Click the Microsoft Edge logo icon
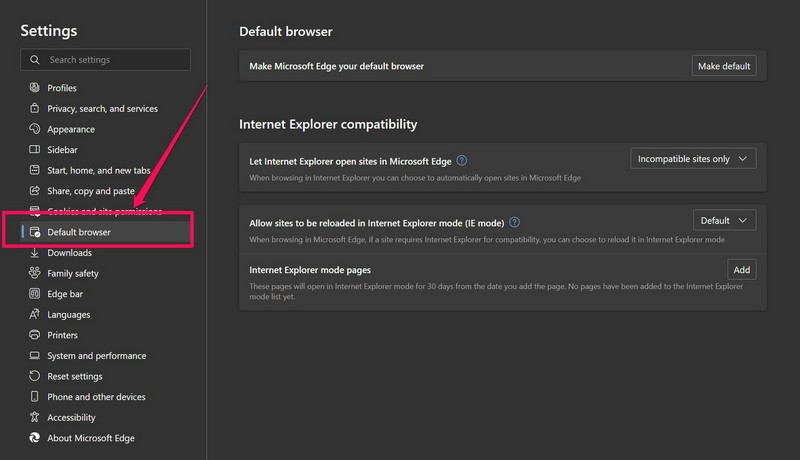Screen dimensions: 800x460 coord(34,438)
